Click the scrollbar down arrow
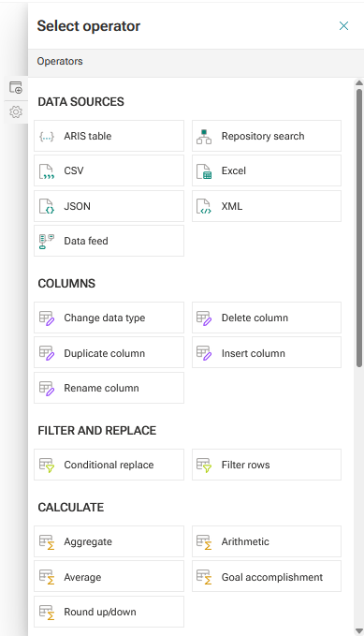The image size is (364, 636). 358,630
